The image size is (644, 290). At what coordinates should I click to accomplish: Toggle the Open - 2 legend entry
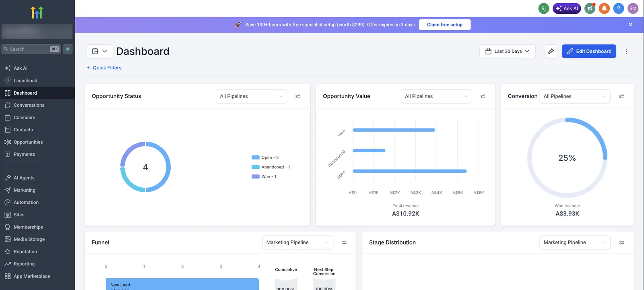click(265, 157)
